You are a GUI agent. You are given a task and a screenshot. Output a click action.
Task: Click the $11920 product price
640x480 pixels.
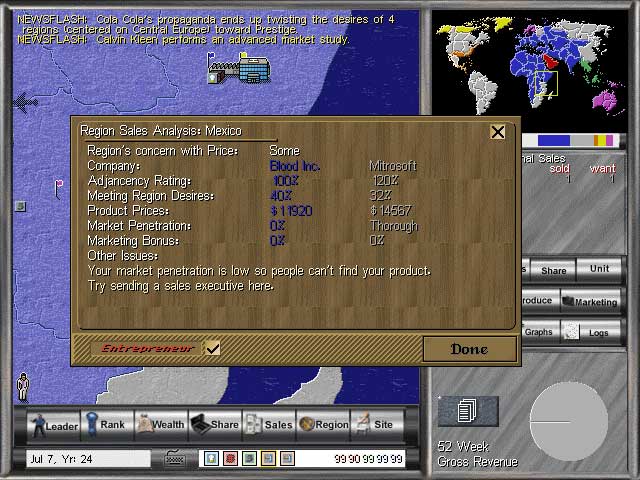click(x=291, y=211)
